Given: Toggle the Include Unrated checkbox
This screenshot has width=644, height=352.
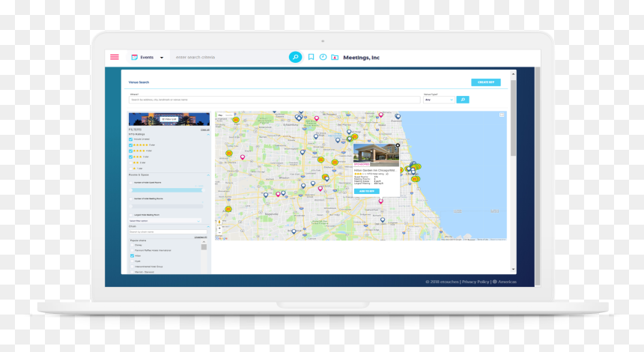Looking at the screenshot, I should pos(130,139).
